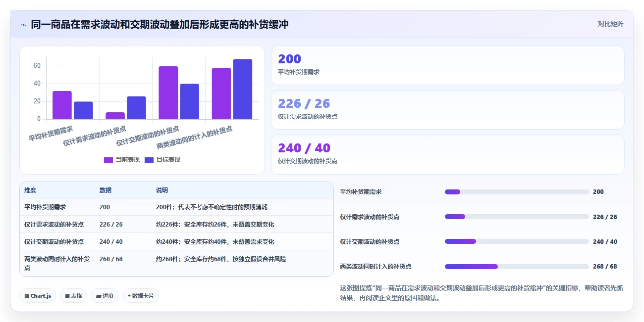Screen dimensions: 644x322
Task: Click the 维度 column header
Action: [x=30, y=190]
